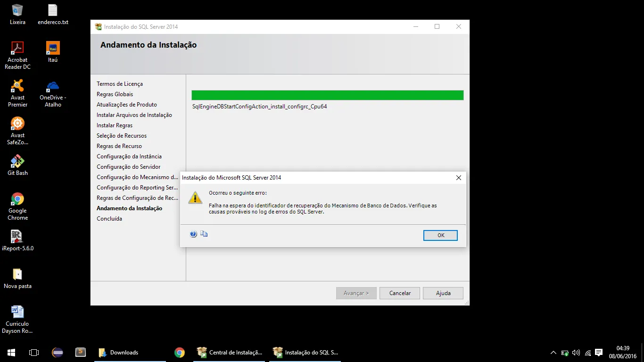The height and width of the screenshot is (362, 644).
Task: Open the Windows Start menu
Action: click(x=11, y=352)
